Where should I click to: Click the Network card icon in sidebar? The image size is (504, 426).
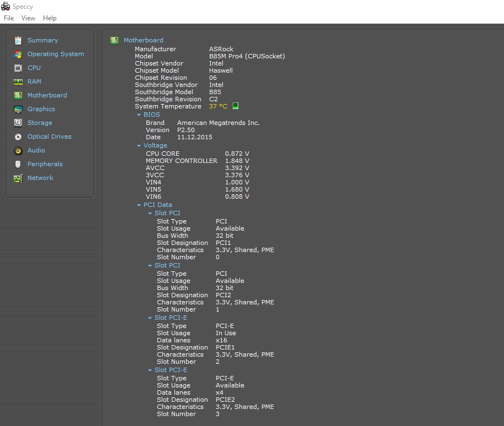pyautogui.click(x=18, y=178)
